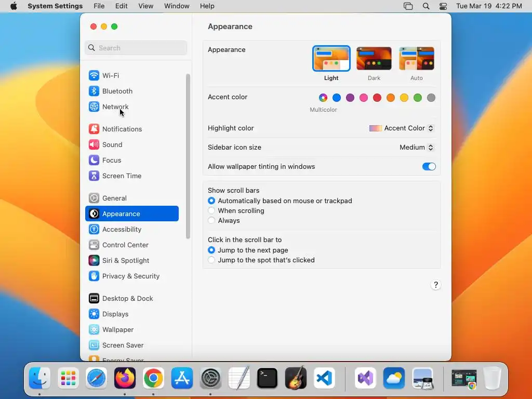The image size is (532, 399).
Task: Toggle wallpaper tinting in windows switch
Action: [x=429, y=167]
